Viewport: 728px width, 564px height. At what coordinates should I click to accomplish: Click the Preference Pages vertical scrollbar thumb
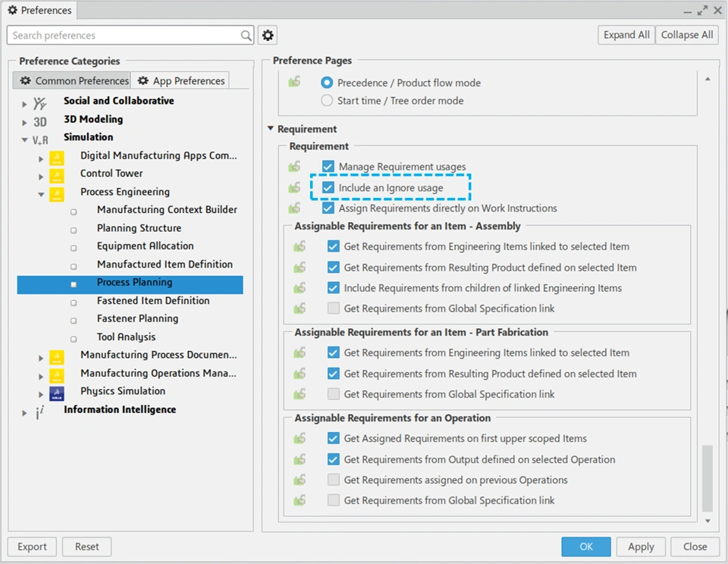tap(708, 478)
